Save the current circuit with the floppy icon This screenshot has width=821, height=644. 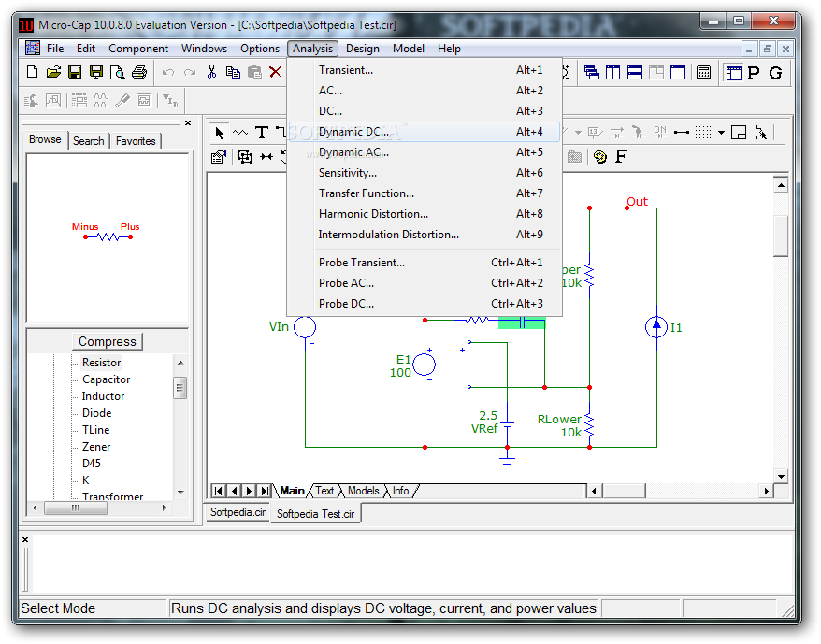tap(75, 72)
